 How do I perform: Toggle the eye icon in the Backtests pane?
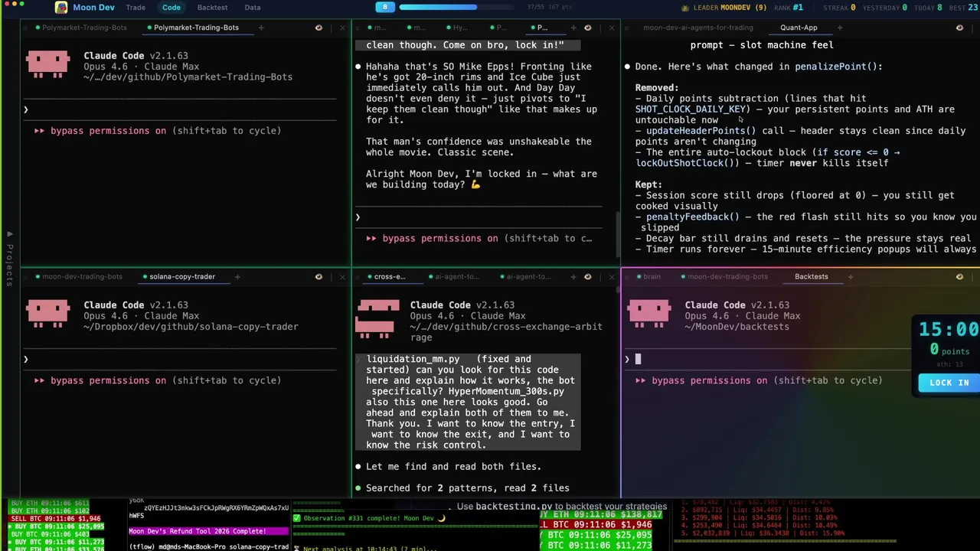(959, 276)
